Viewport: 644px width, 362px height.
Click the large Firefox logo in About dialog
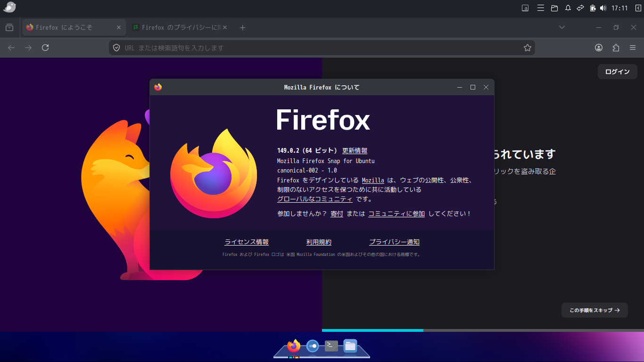pos(214,173)
